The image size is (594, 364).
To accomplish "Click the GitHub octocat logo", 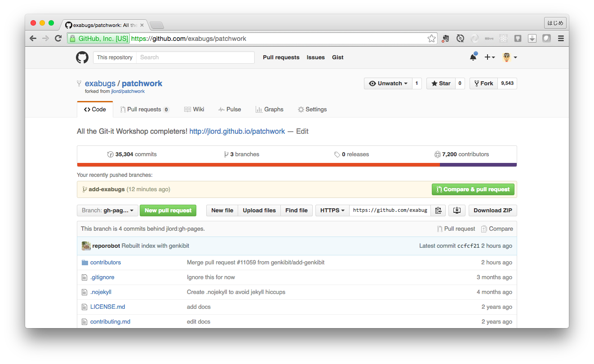I will (82, 57).
